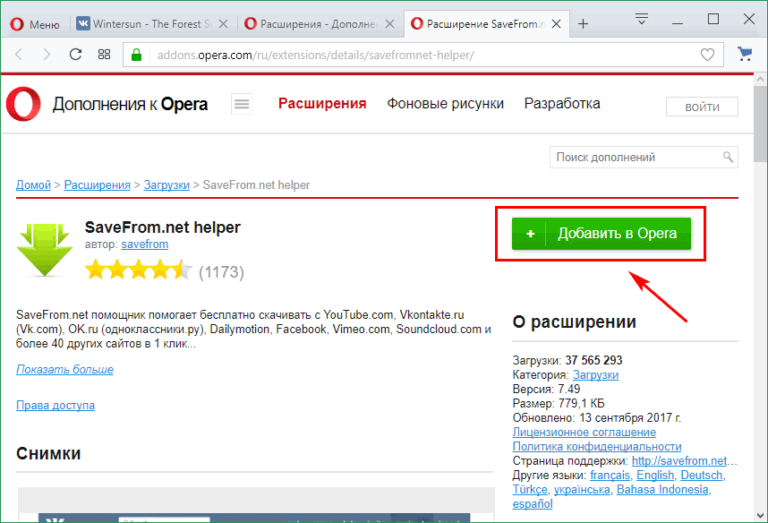Click the rating count (1173)

[221, 272]
